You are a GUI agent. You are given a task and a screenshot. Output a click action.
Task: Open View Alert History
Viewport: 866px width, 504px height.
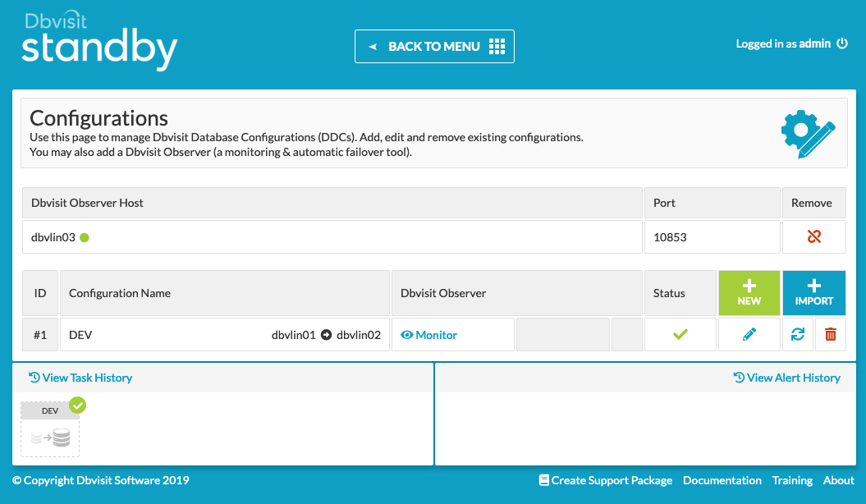787,378
